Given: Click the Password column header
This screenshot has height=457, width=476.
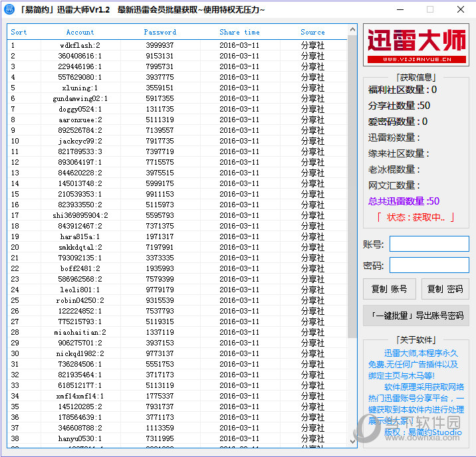Looking at the screenshot, I should (160, 32).
